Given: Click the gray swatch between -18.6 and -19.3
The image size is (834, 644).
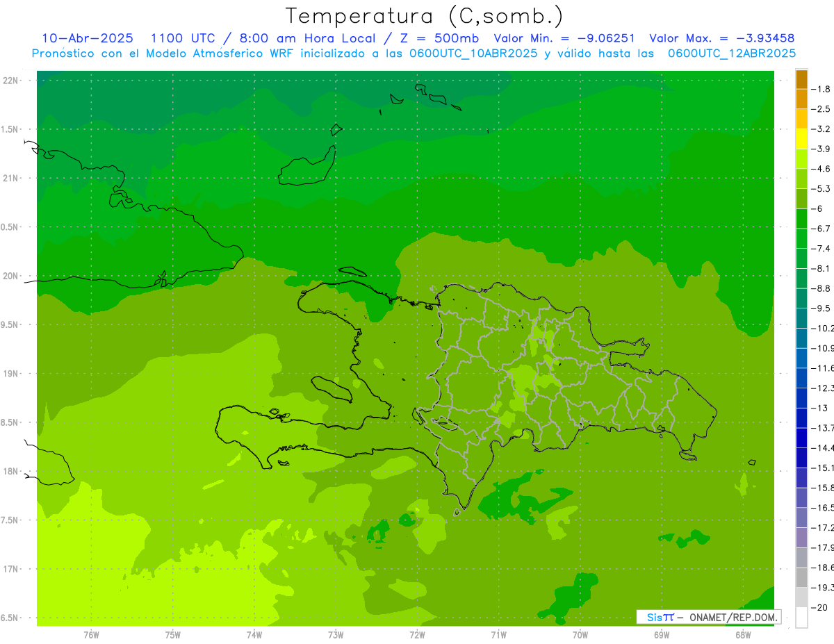Looking at the screenshot, I should click(801, 577).
